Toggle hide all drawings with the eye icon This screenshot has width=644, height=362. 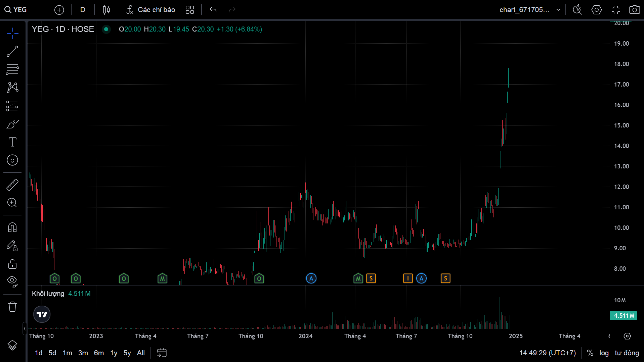coord(12,282)
